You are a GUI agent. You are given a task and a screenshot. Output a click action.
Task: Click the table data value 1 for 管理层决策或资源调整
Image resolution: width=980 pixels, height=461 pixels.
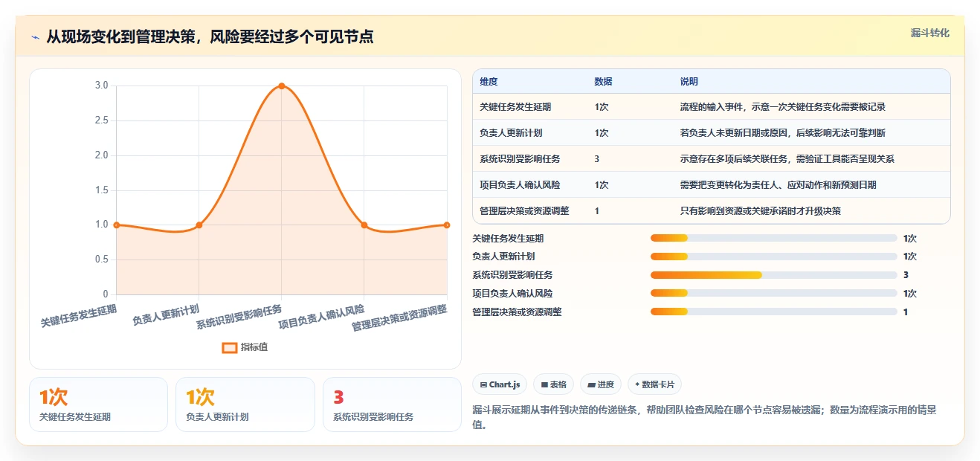point(597,211)
